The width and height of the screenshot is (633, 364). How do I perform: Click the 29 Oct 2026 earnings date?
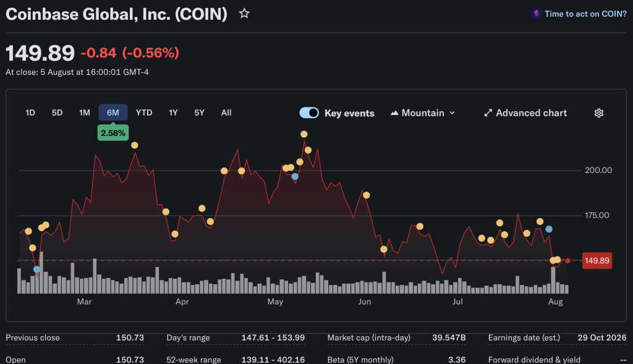[x=602, y=338]
